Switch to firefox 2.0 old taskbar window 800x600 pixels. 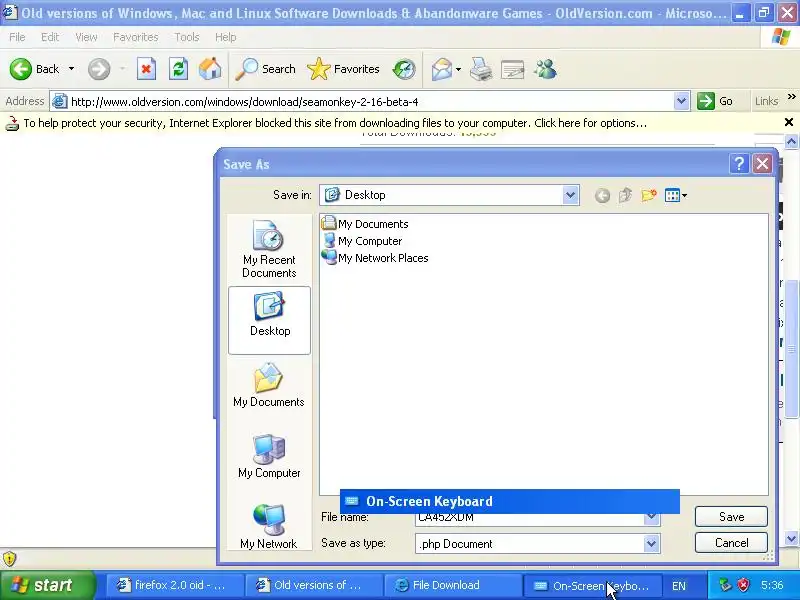tap(174, 585)
